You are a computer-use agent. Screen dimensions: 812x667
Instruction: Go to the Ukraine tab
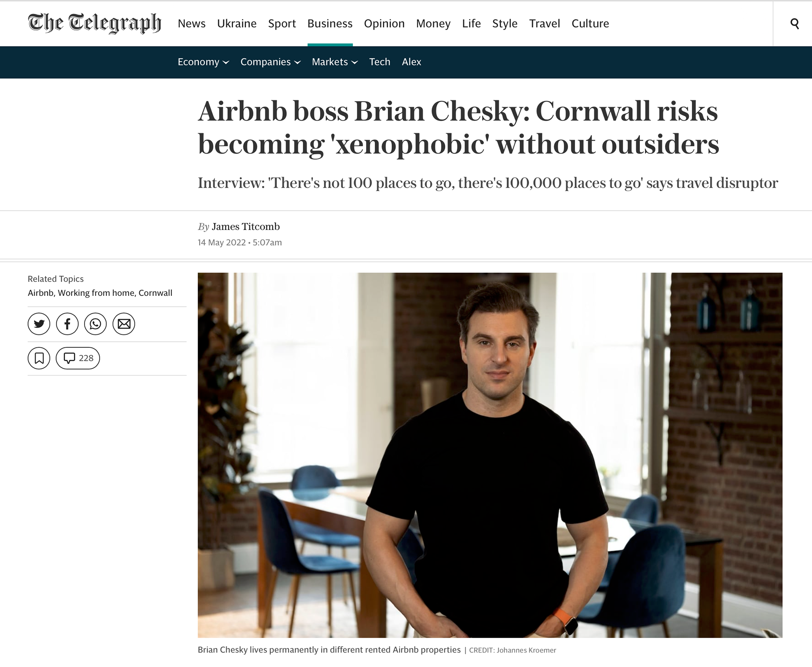pos(237,23)
